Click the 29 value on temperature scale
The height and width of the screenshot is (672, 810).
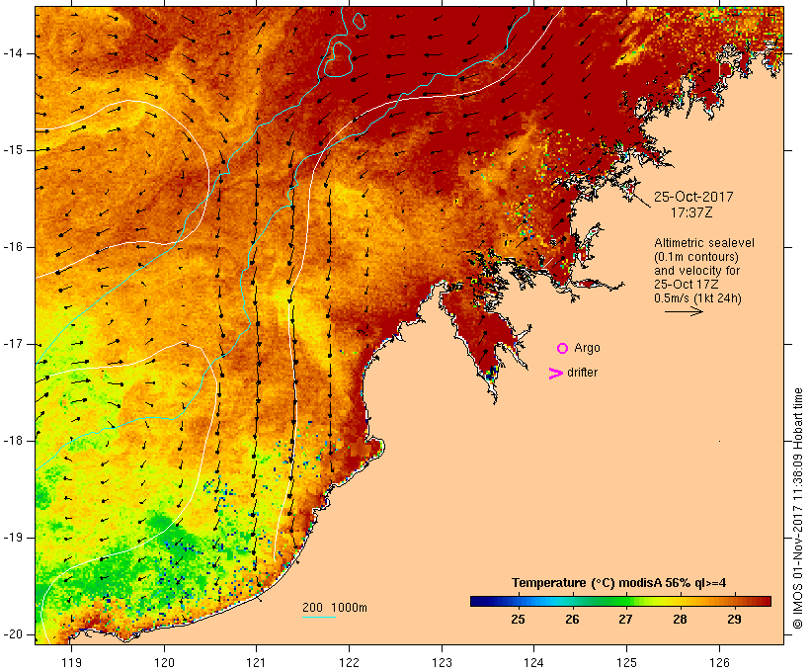pyautogui.click(x=734, y=620)
